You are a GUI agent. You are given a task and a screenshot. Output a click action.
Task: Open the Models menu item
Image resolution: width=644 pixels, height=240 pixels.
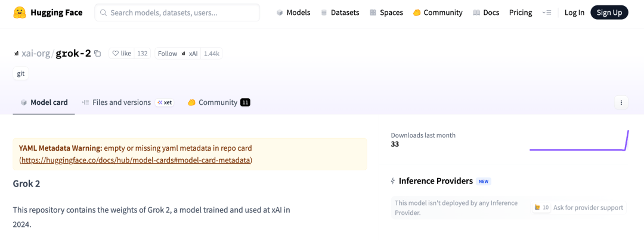pyautogui.click(x=293, y=13)
